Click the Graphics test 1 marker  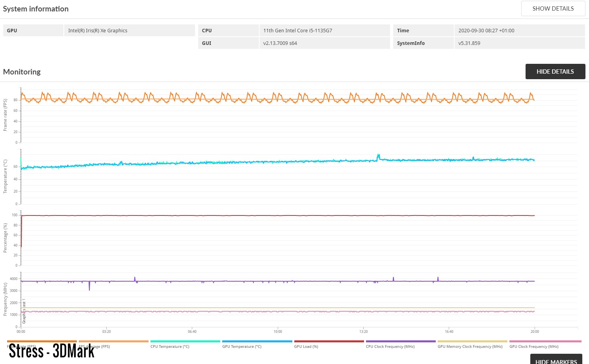coord(24,311)
